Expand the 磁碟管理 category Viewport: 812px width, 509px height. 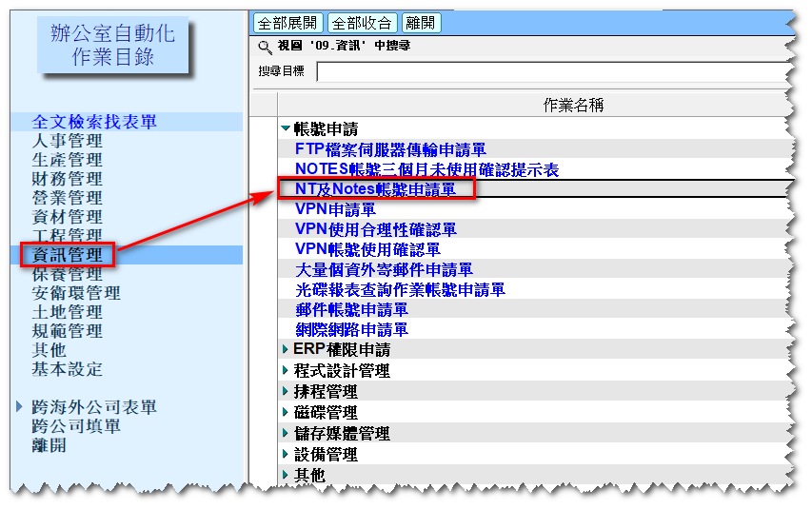coord(286,413)
